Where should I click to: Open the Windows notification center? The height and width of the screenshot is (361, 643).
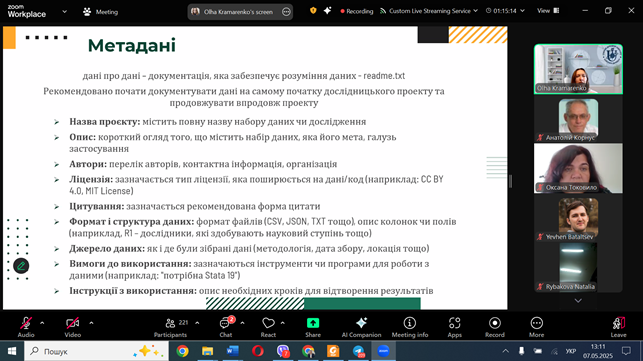(x=626, y=351)
